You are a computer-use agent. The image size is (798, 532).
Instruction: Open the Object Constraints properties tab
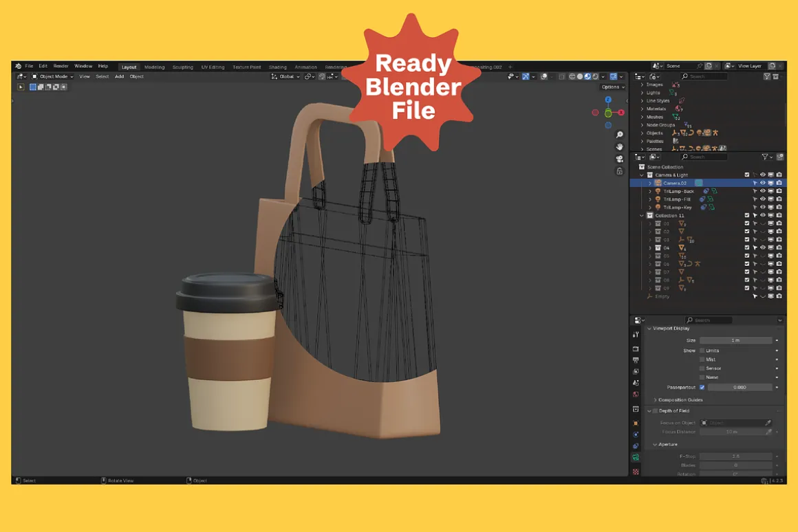pos(636,446)
